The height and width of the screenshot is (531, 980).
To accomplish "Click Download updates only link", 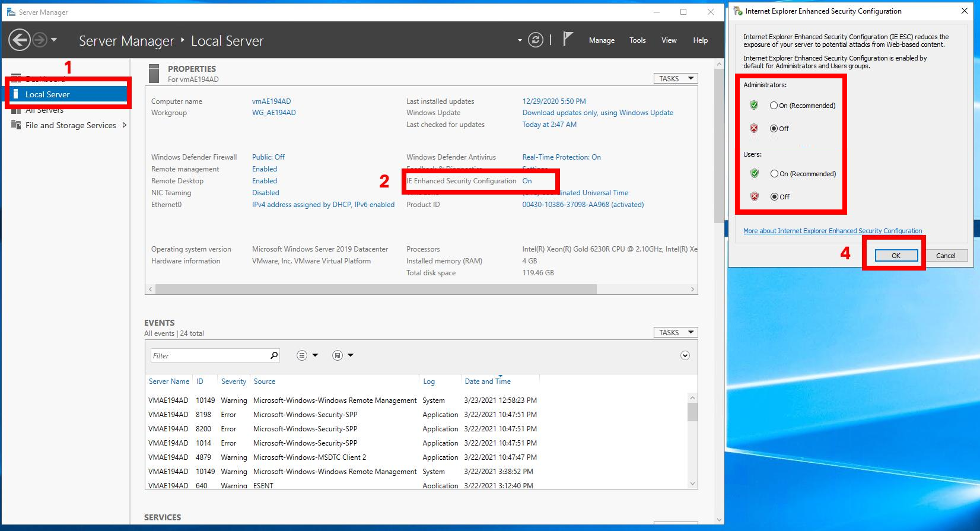I will tap(598, 113).
